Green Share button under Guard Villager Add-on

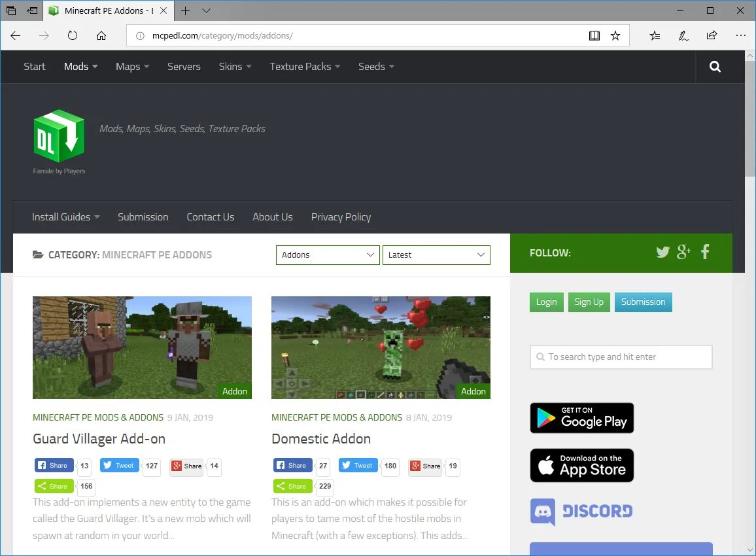(54, 486)
